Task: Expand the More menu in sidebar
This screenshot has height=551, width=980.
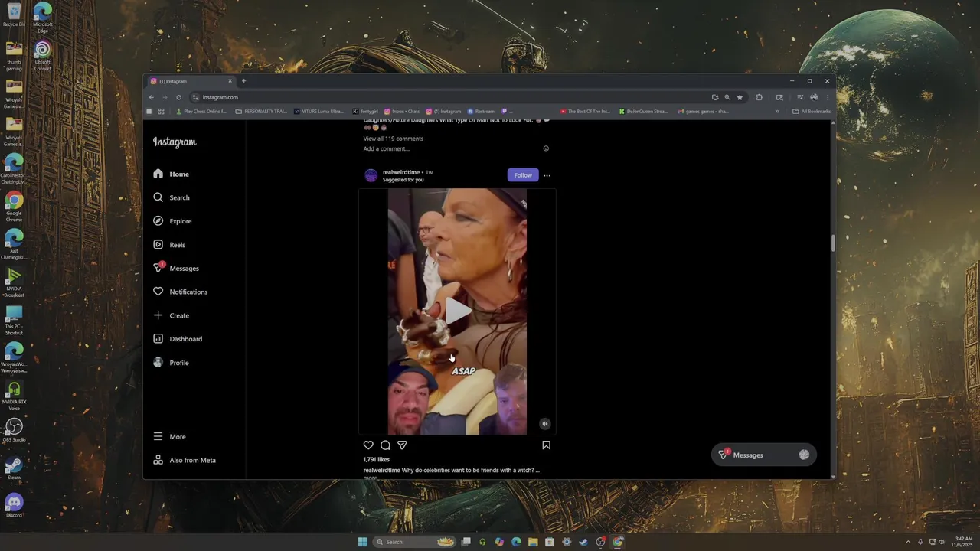Action: coord(170,437)
